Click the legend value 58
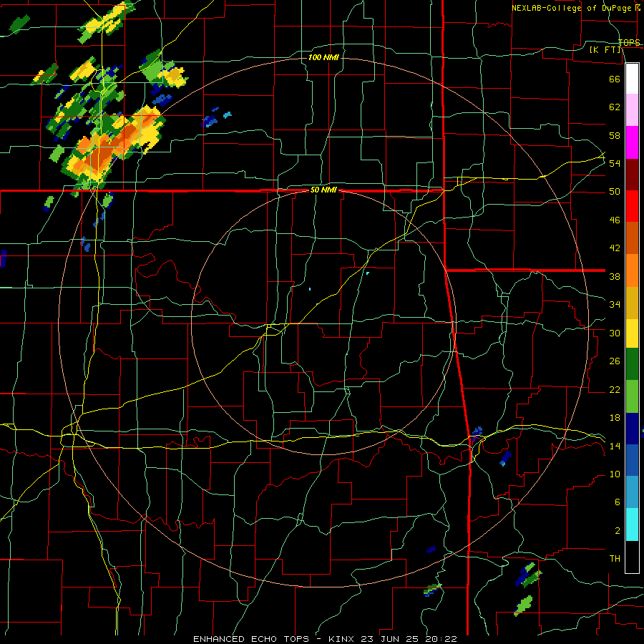Image resolution: width=644 pixels, height=644 pixels. pyautogui.click(x=615, y=135)
